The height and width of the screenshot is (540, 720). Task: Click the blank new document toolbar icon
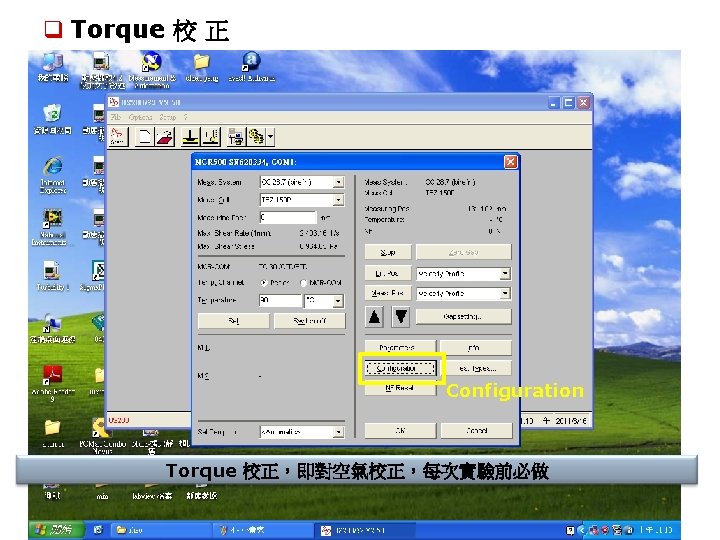[145, 136]
